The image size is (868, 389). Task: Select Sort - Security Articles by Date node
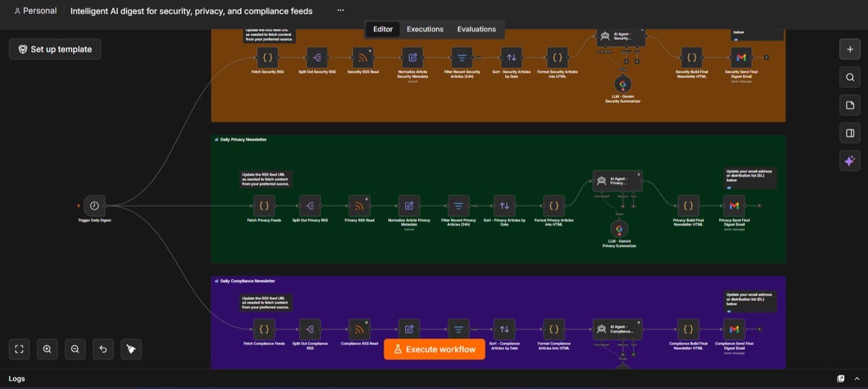(x=511, y=58)
